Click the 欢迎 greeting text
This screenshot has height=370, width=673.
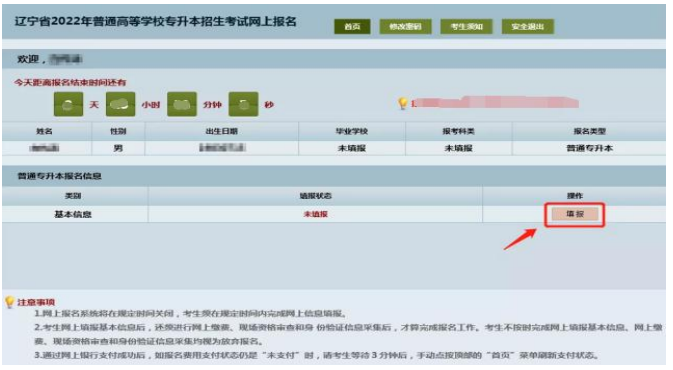click(30, 59)
